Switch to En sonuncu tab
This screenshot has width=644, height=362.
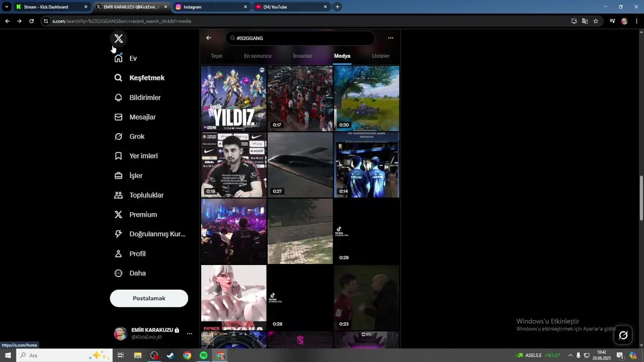(258, 56)
